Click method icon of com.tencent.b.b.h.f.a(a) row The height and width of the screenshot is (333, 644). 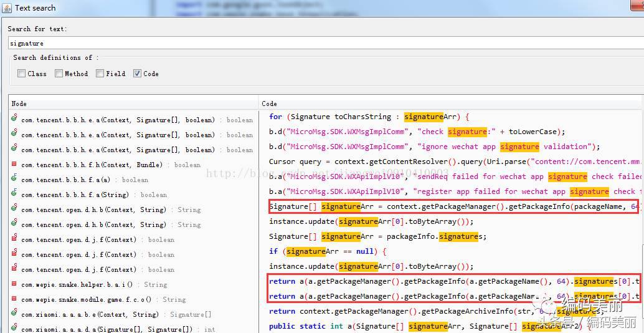[x=14, y=179]
